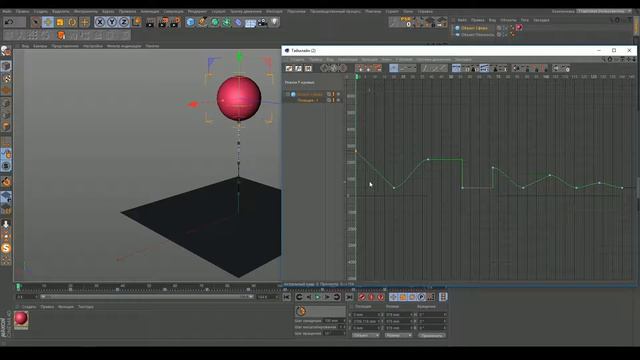The width and height of the screenshot is (640, 360).
Task: Click Применить button in coordinates panel
Action: coord(432,335)
